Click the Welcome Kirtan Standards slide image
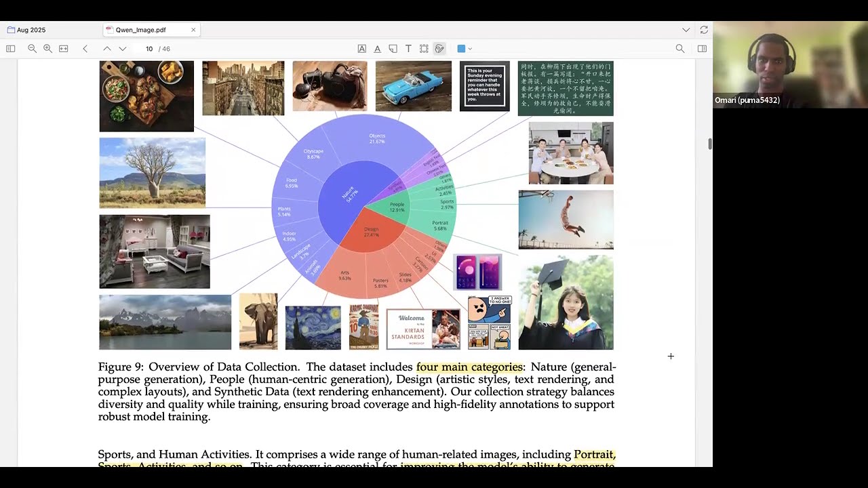The height and width of the screenshot is (488, 868). tap(423, 329)
